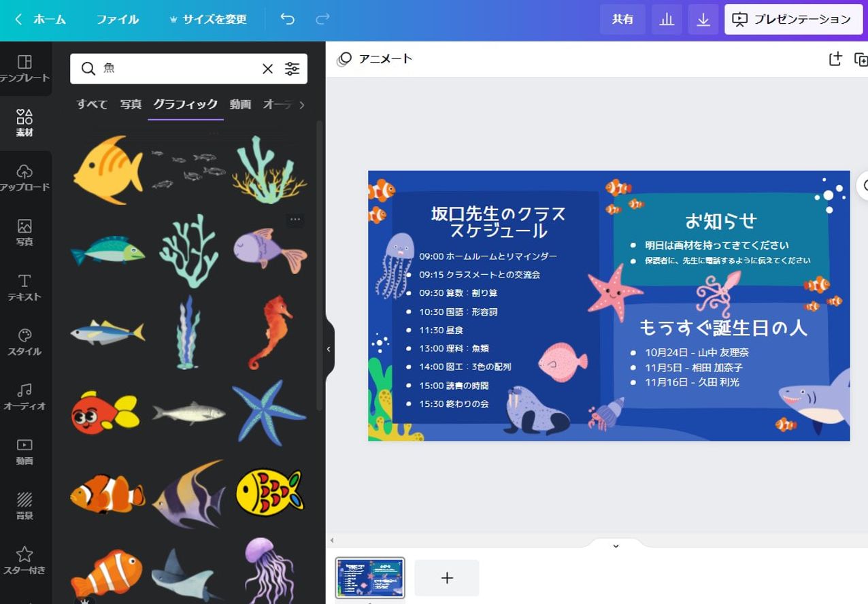Undo the last action
Viewport: 868px width, 604px height.
pos(286,19)
